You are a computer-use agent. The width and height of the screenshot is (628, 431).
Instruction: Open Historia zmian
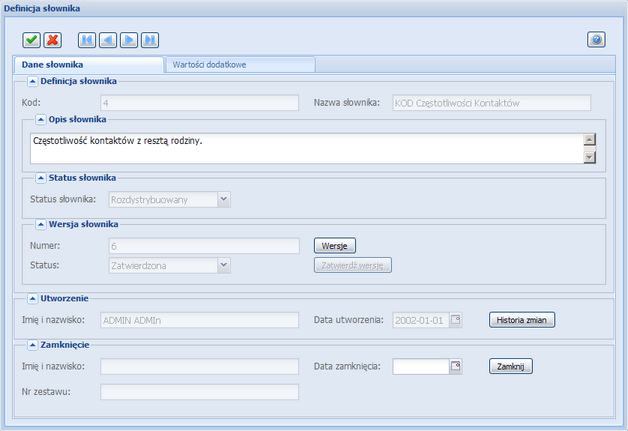521,320
